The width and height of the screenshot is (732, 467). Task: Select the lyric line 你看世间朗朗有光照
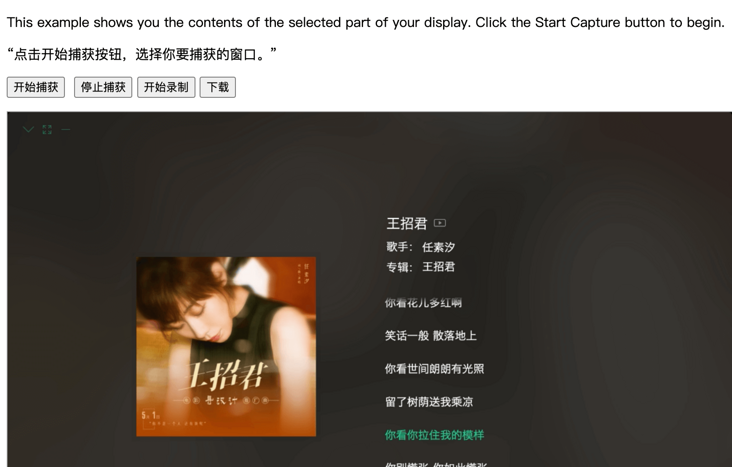(435, 369)
